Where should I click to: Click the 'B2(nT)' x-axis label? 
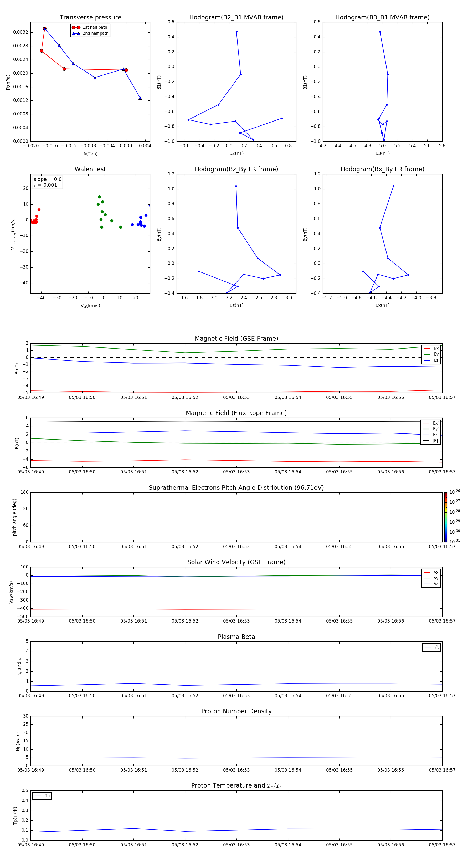pyautogui.click(x=236, y=153)
